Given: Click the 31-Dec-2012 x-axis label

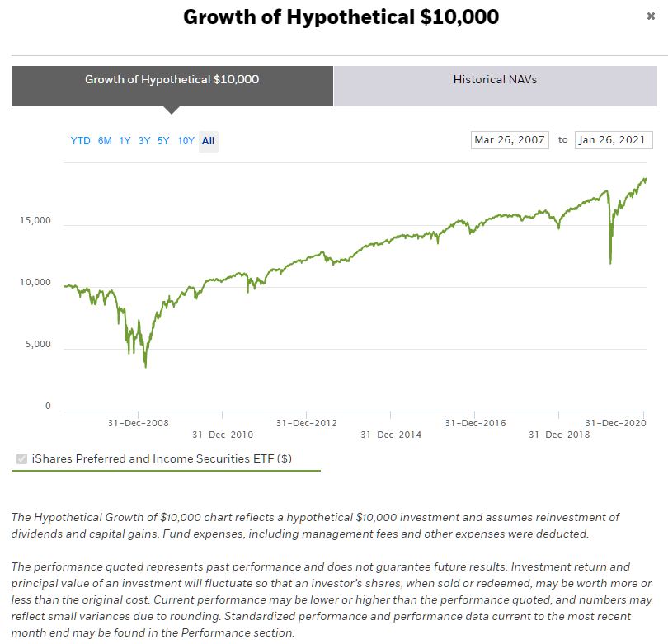Looking at the screenshot, I should pyautogui.click(x=306, y=423).
